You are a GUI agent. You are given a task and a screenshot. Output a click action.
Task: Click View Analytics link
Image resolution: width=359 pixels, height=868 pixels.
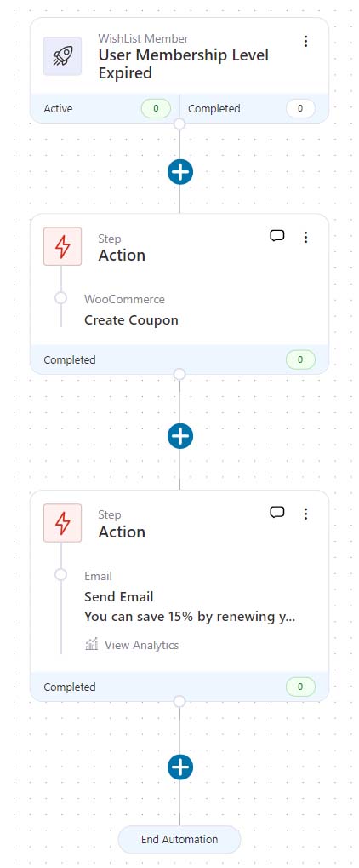[141, 645]
